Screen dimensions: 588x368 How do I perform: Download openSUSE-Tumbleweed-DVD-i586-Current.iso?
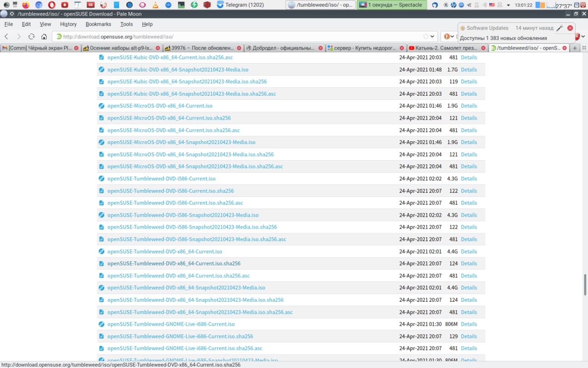[x=161, y=178]
